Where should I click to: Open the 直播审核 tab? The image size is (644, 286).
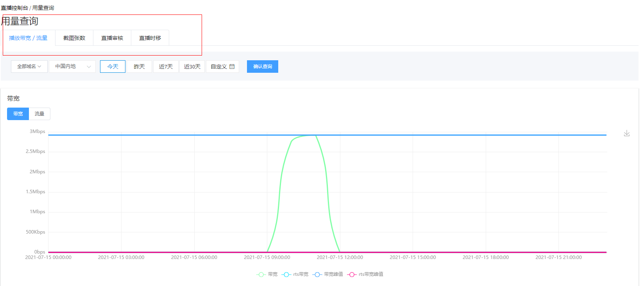point(112,38)
